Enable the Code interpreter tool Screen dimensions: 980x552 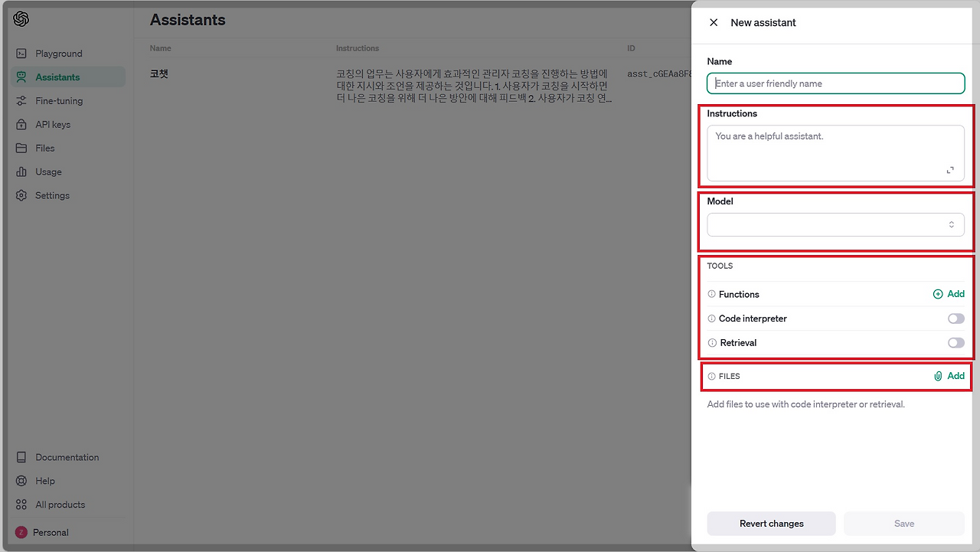click(955, 318)
